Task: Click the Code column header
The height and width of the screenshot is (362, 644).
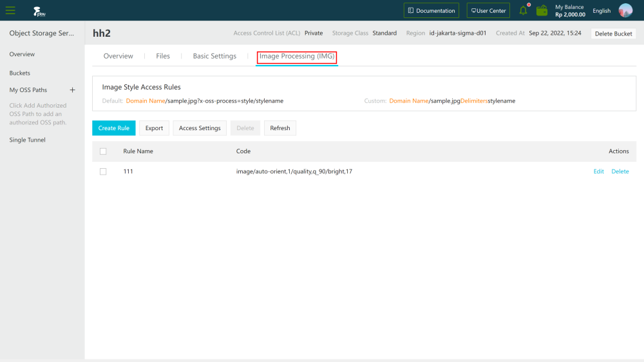Action: pos(243,151)
